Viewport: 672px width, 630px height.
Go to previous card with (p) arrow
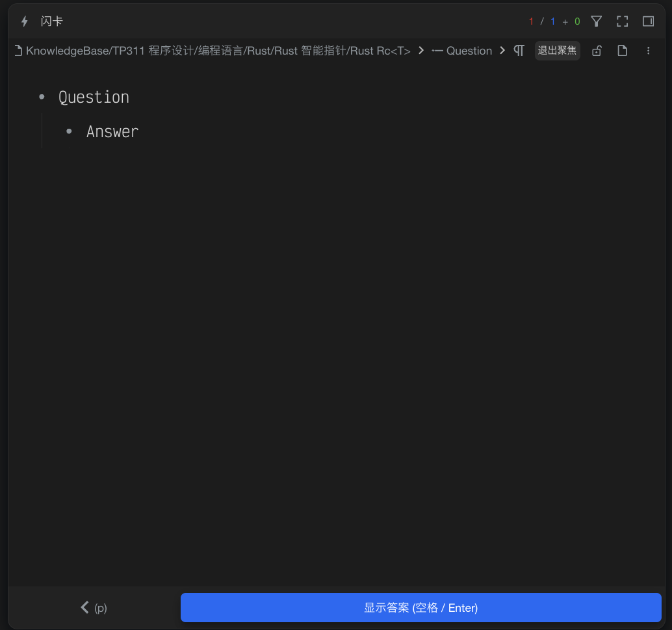click(x=94, y=607)
